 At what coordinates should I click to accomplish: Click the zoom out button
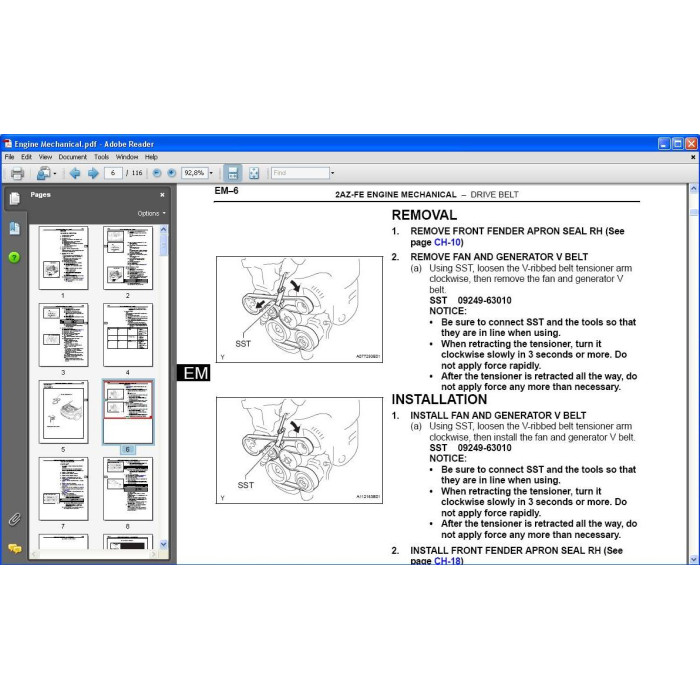click(x=157, y=173)
